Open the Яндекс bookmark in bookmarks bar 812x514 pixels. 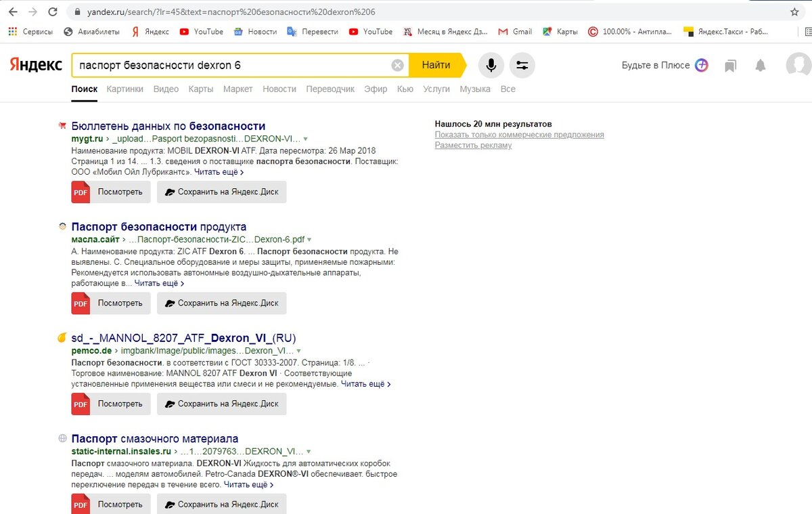tap(150, 31)
